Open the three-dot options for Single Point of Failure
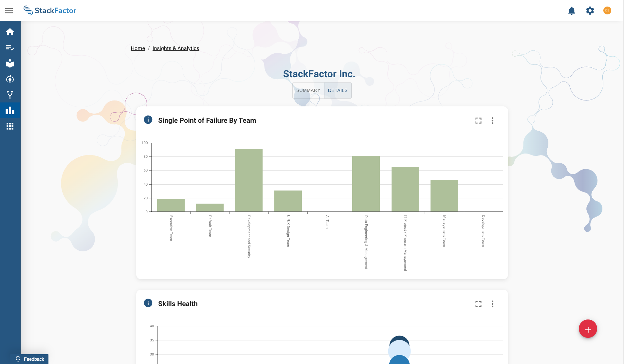The width and height of the screenshot is (624, 364). [492, 121]
